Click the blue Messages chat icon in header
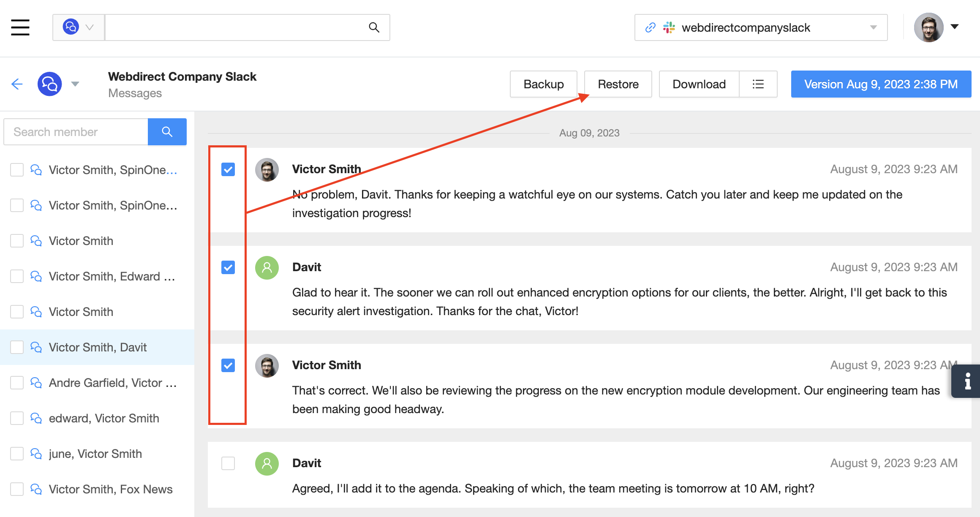 coord(50,84)
